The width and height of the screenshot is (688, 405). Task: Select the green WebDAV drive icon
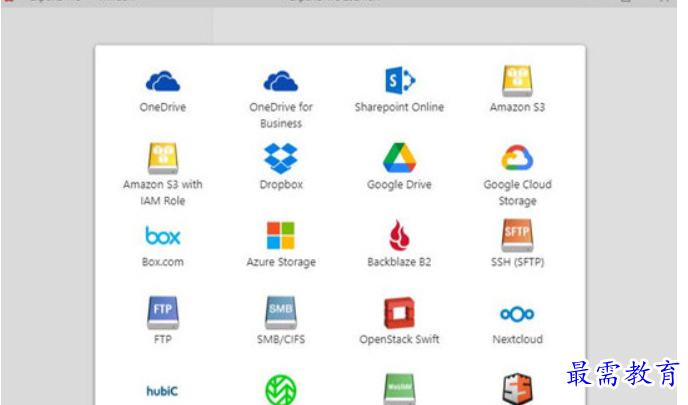click(399, 389)
